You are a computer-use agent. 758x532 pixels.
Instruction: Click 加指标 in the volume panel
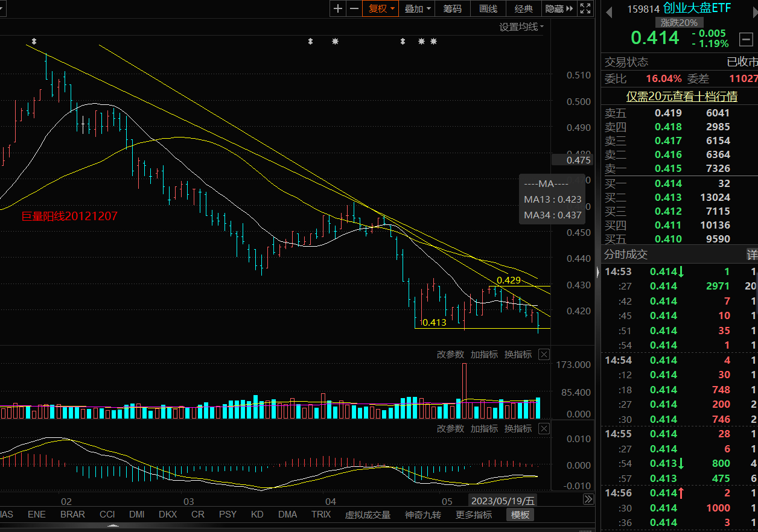click(485, 354)
